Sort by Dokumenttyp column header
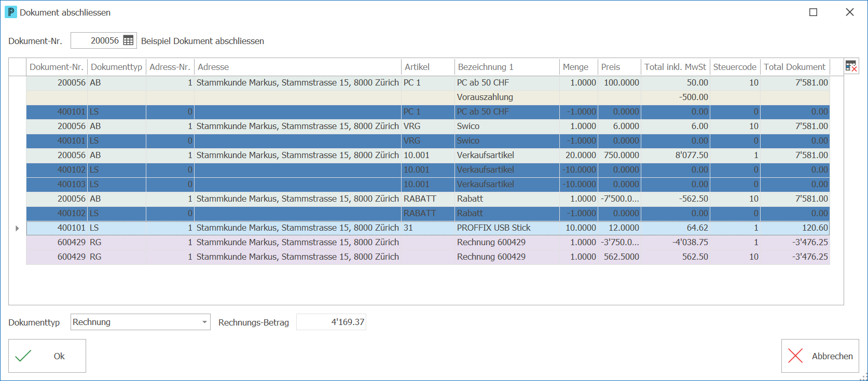Image resolution: width=868 pixels, height=381 pixels. pos(117,67)
